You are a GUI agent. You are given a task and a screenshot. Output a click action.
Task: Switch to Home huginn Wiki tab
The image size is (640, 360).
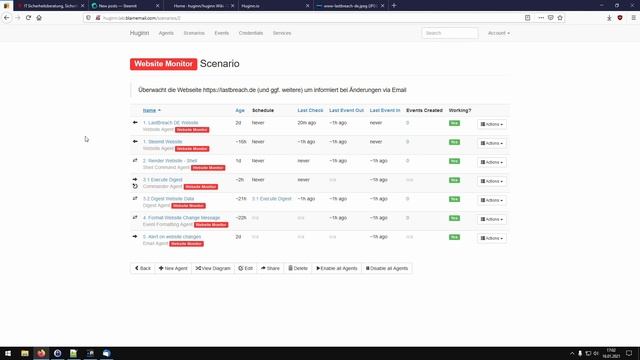(200, 6)
